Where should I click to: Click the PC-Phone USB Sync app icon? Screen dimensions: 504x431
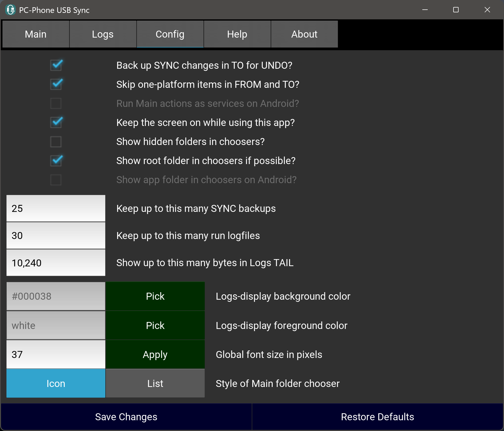(x=10, y=10)
